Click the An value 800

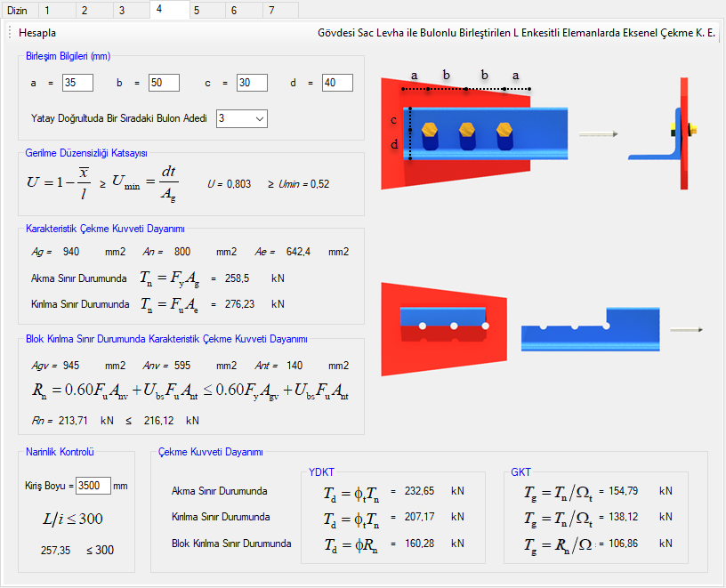pyautogui.click(x=182, y=252)
